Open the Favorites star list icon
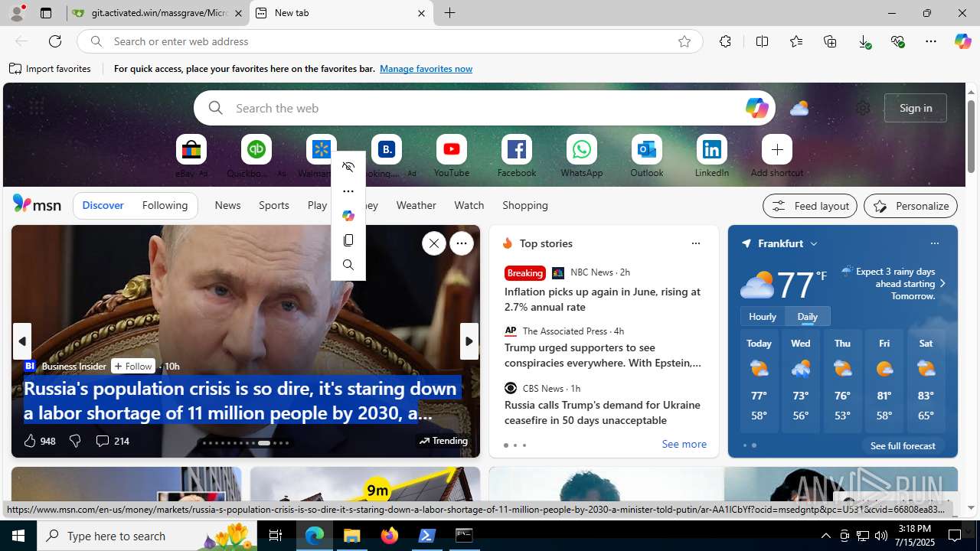980x551 pixels. [x=796, y=41]
